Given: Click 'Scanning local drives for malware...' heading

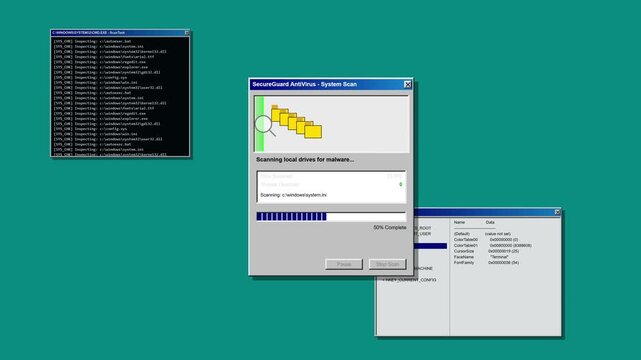Looking at the screenshot, I should click(x=305, y=159).
